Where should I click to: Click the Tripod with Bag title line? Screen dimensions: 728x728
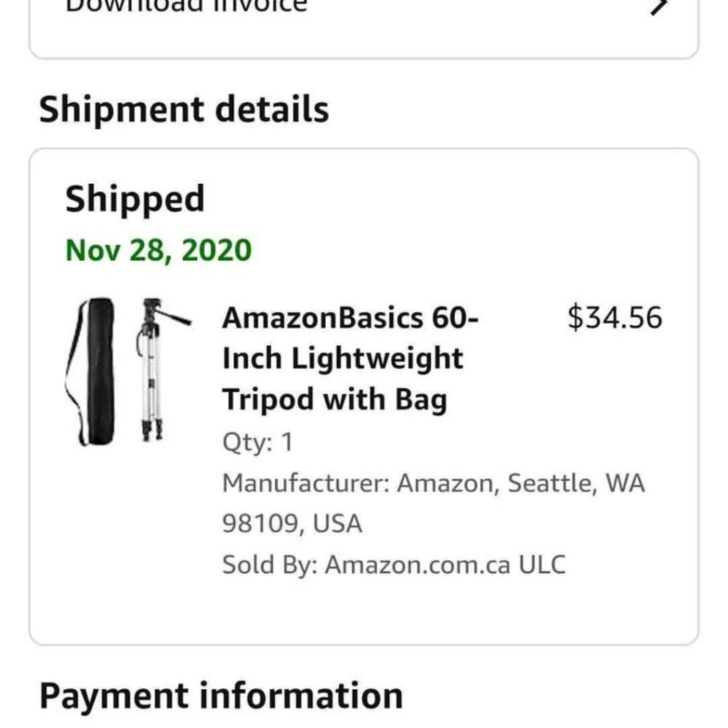(334, 399)
